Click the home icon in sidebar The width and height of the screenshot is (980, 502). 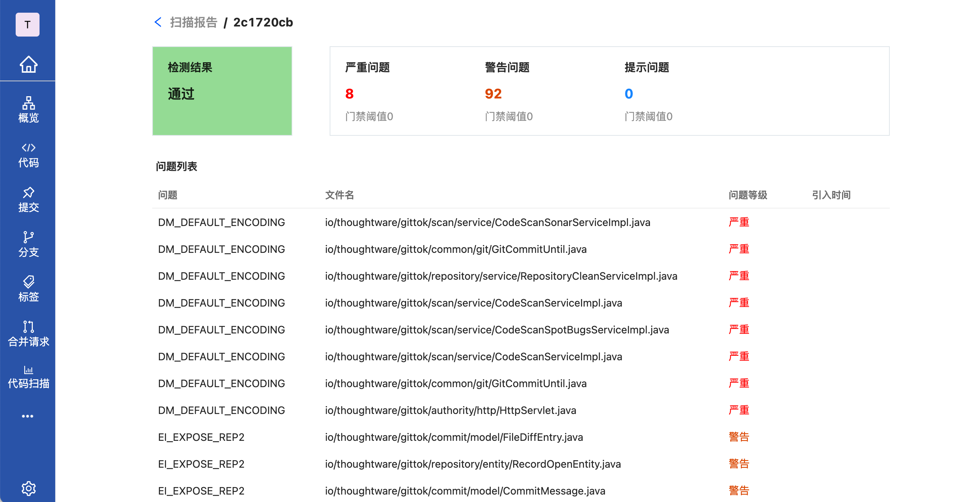[29, 64]
